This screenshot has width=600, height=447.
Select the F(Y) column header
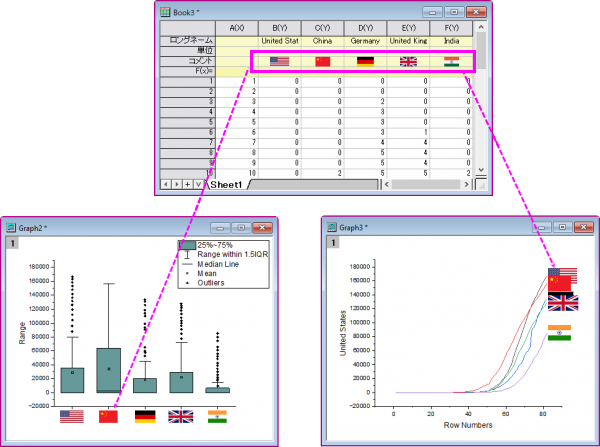pos(451,28)
